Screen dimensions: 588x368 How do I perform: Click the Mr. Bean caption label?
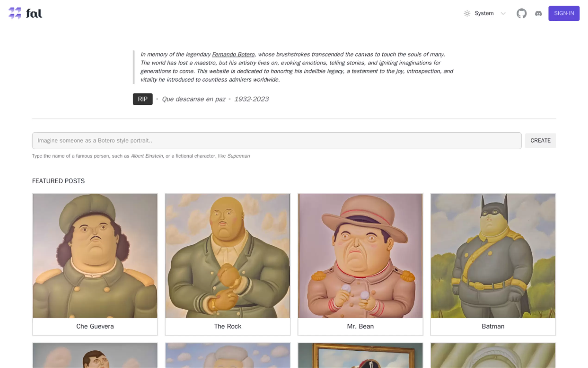coord(360,326)
